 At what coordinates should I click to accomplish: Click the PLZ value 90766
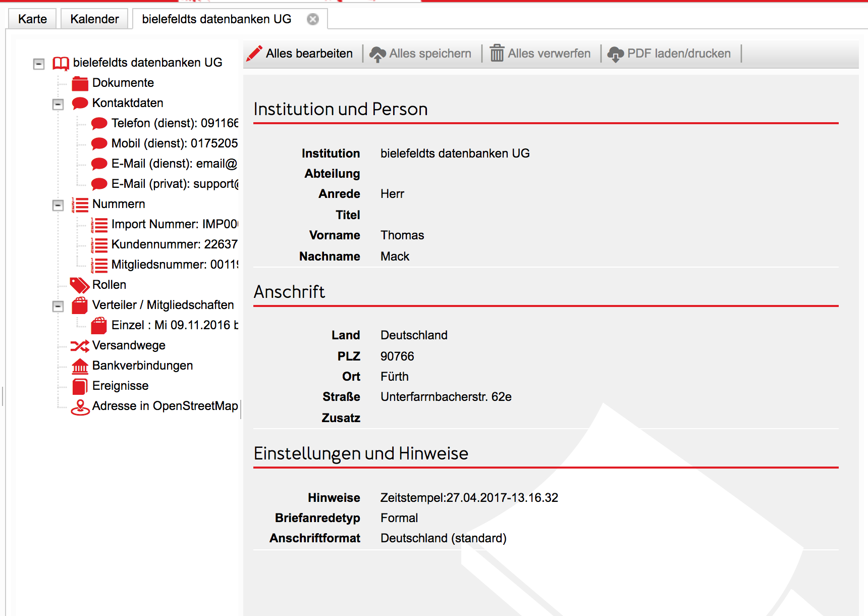(397, 356)
